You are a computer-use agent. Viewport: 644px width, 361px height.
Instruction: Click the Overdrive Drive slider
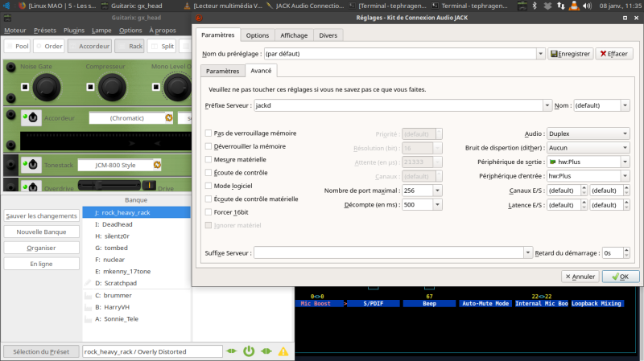point(109,186)
